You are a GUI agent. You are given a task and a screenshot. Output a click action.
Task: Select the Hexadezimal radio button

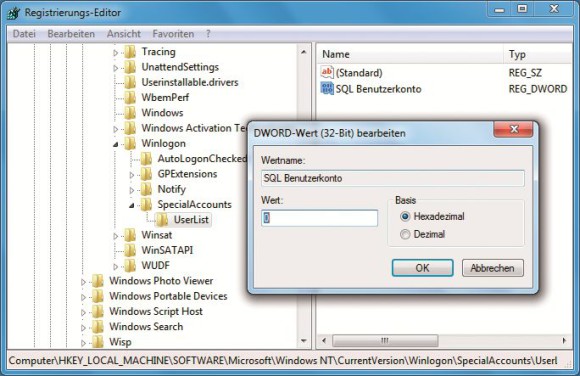(405, 216)
